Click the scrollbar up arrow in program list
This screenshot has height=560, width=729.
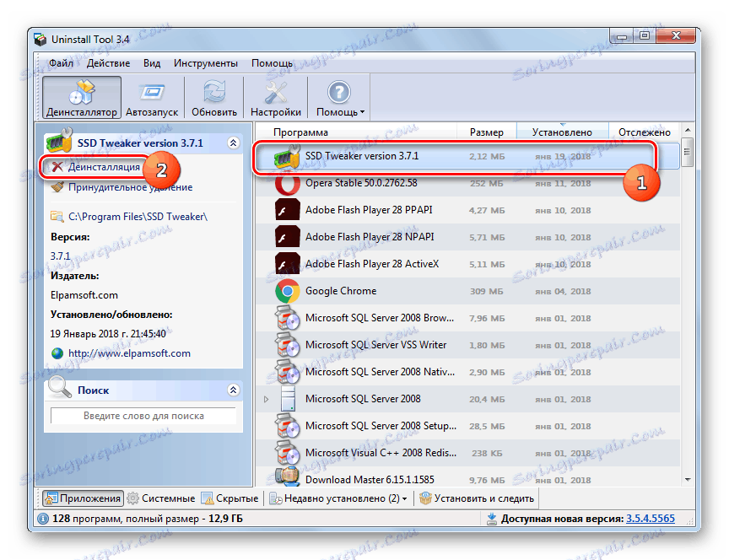click(688, 130)
